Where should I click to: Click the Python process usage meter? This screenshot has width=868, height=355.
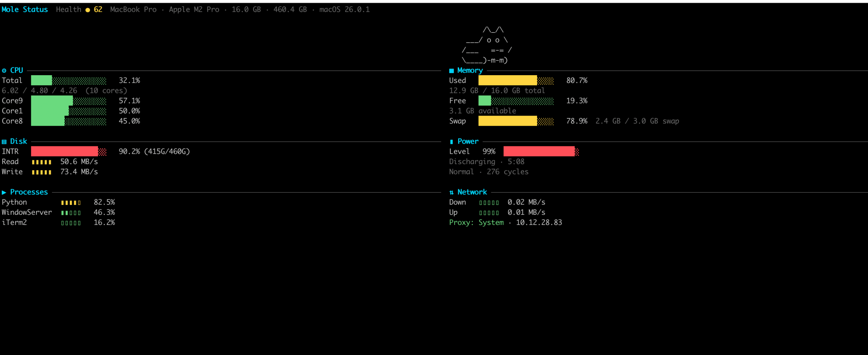point(71,203)
